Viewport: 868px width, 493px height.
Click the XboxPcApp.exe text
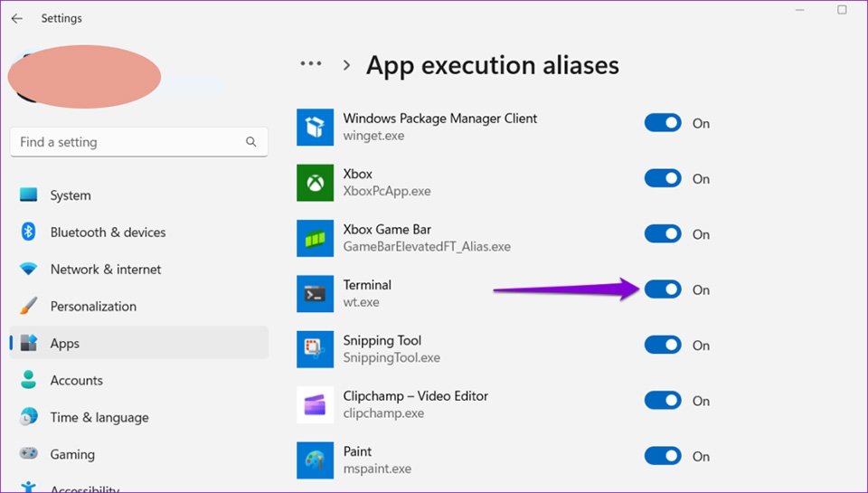pos(387,191)
